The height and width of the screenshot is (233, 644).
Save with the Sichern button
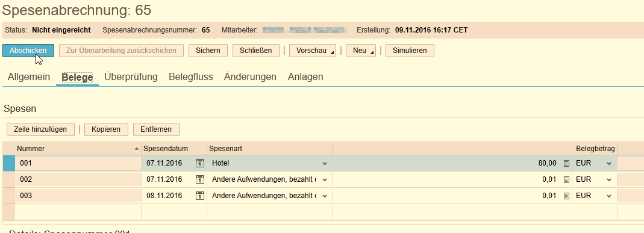(x=208, y=51)
